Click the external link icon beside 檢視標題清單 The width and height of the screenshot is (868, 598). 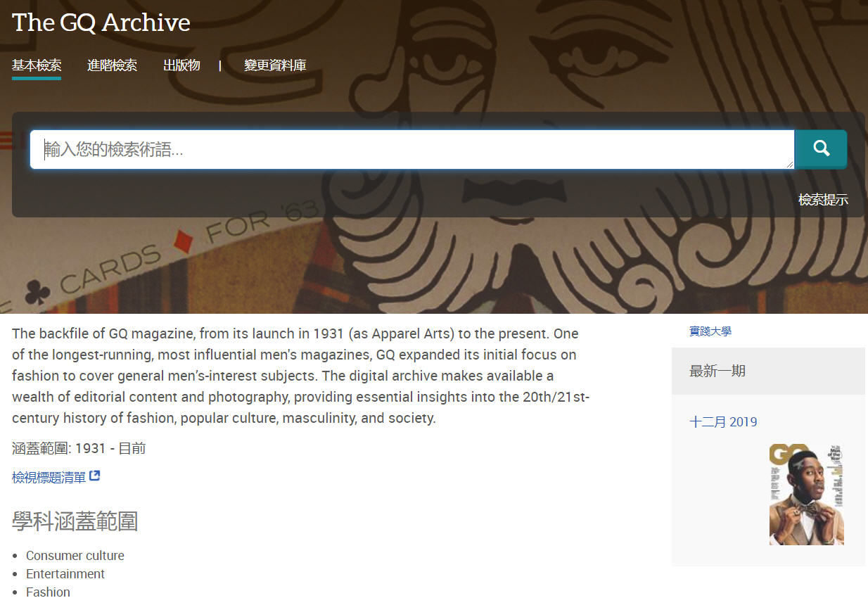point(95,476)
